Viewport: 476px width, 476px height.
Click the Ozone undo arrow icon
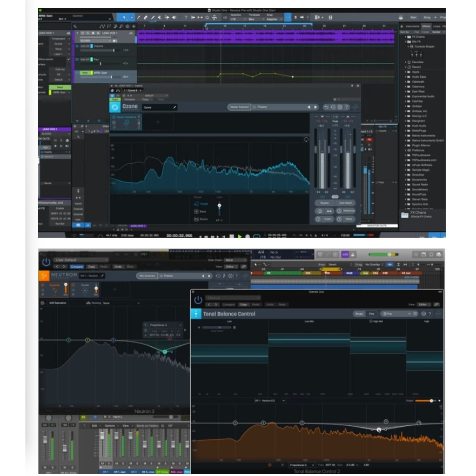coord(326,107)
